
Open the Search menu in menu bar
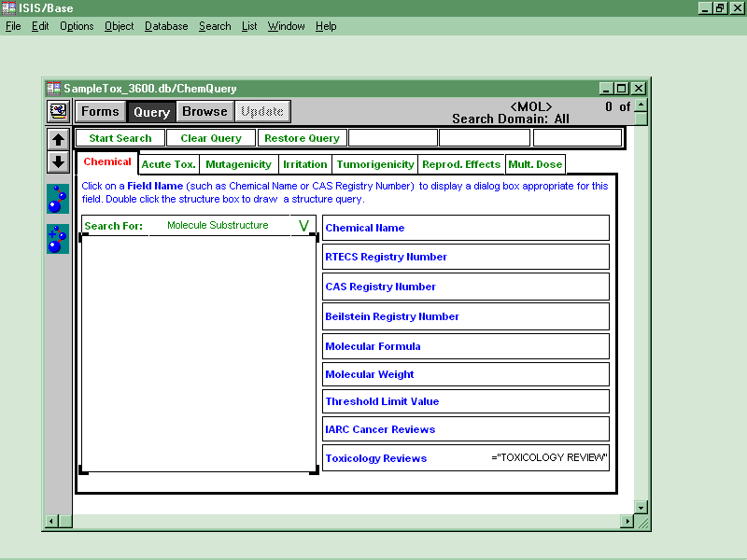(x=215, y=26)
